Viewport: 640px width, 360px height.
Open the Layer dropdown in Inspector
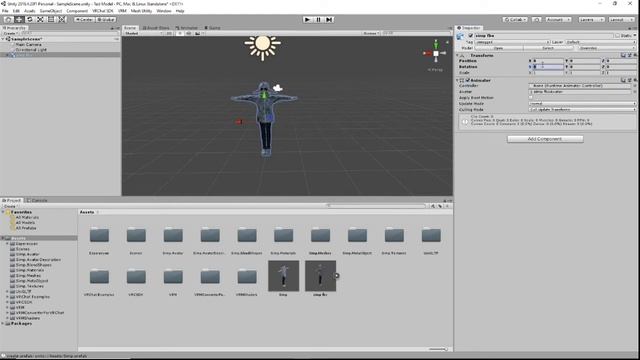(601, 42)
